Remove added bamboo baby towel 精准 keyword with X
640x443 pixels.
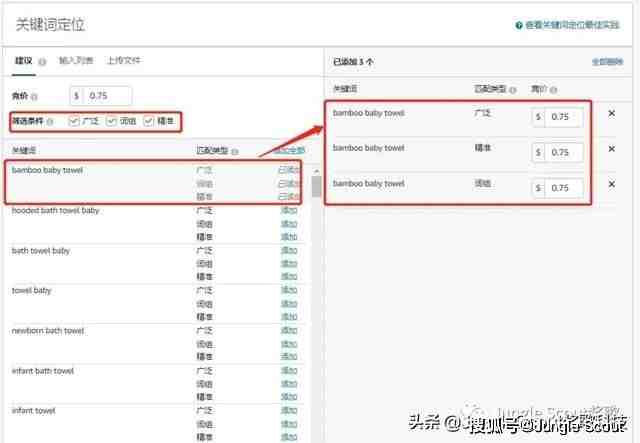(x=611, y=149)
